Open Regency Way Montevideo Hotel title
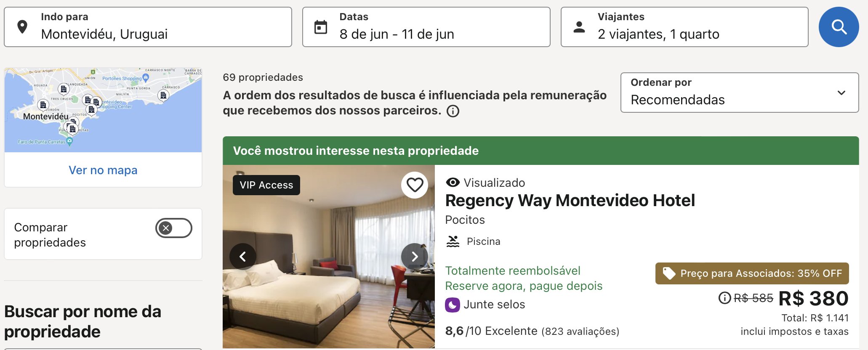Image resolution: width=868 pixels, height=350 pixels. click(x=570, y=200)
